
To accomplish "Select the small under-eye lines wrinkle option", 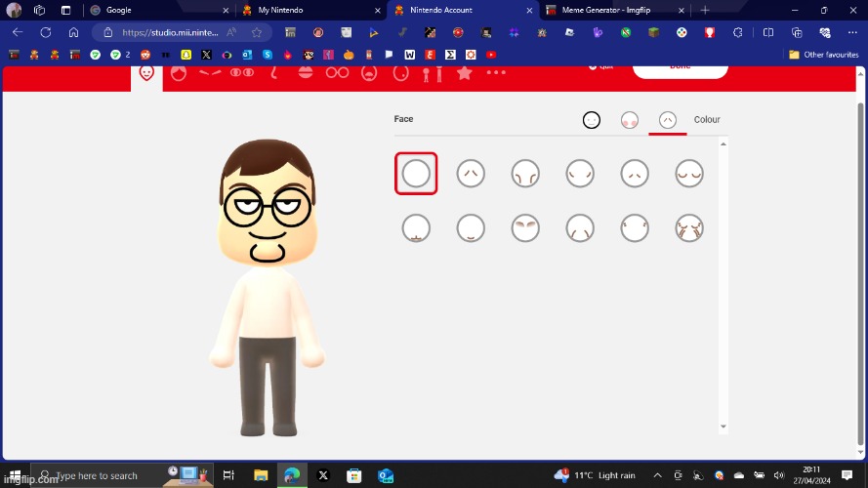I will [x=635, y=174].
